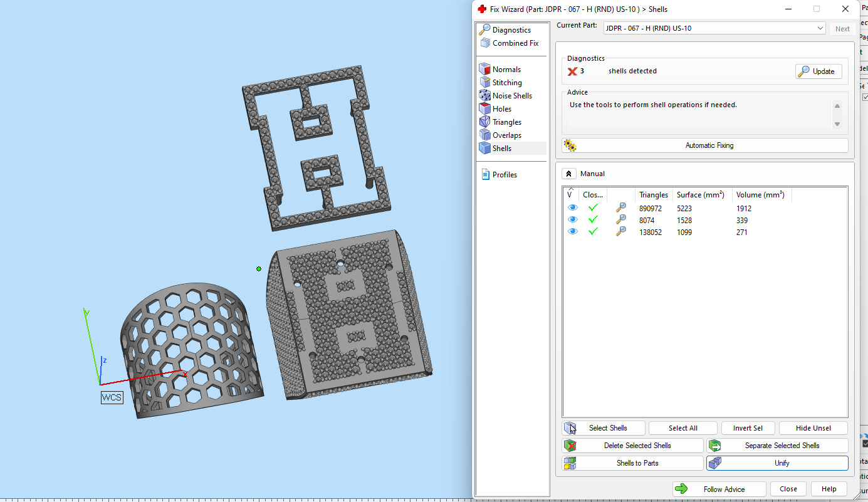The width and height of the screenshot is (868, 502).
Task: Select Combined Fix in the sidebar
Action: pos(509,43)
